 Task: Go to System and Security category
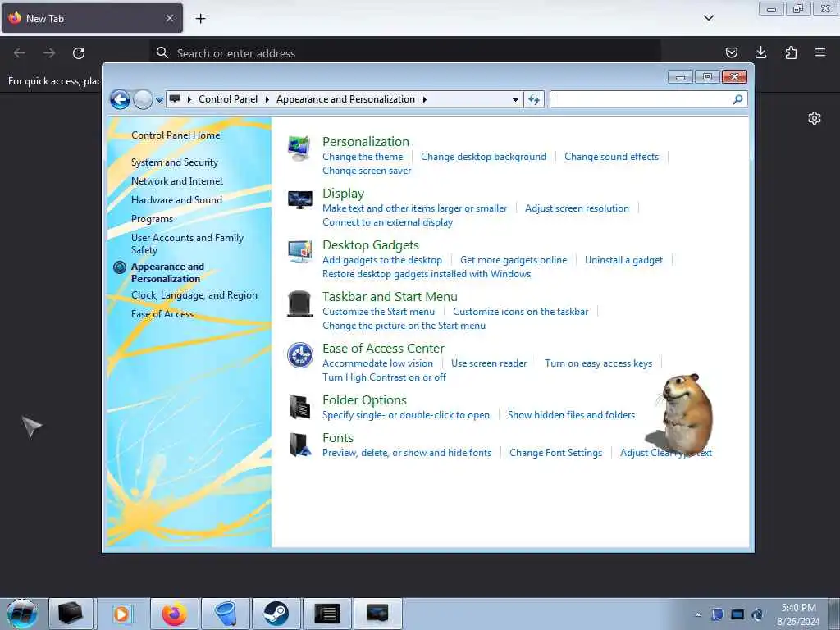click(175, 162)
